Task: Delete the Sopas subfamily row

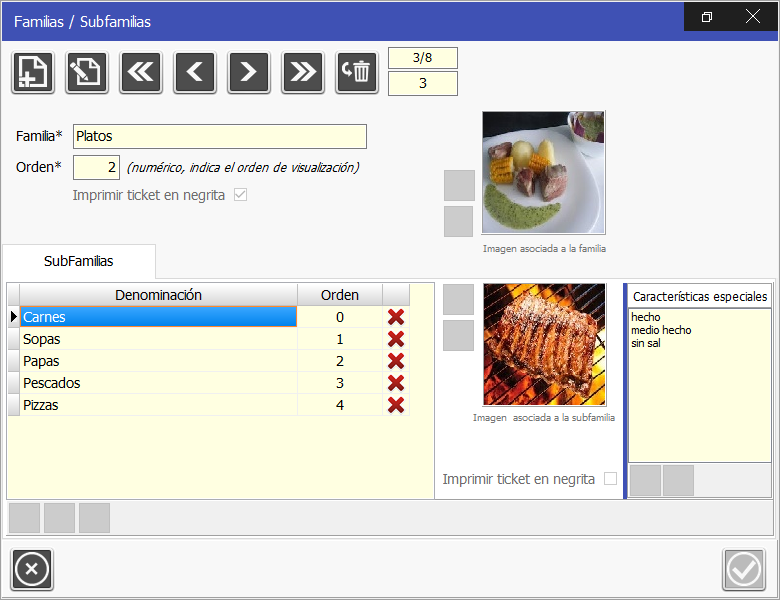Action: click(396, 339)
